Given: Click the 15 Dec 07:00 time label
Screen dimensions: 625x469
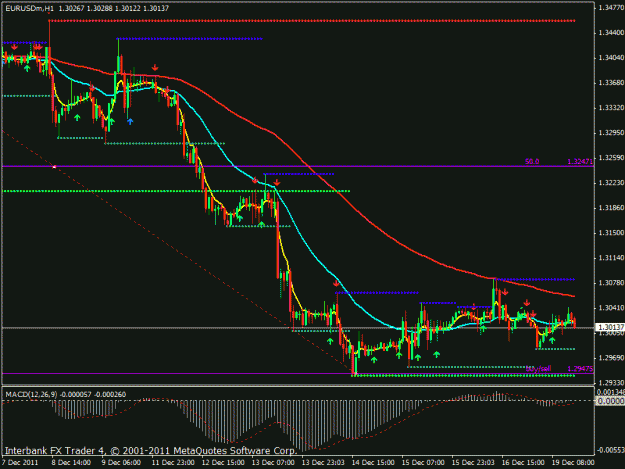Looking at the screenshot, I should point(423,462).
